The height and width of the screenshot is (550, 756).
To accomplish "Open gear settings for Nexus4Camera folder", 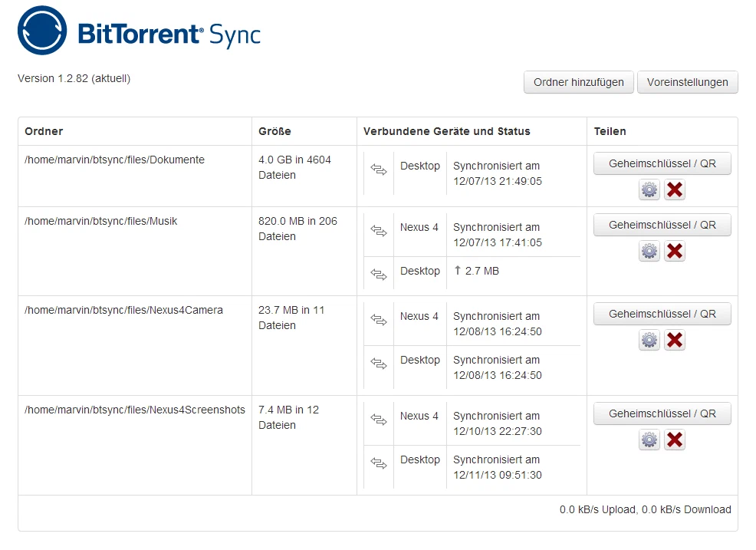I will pos(649,340).
